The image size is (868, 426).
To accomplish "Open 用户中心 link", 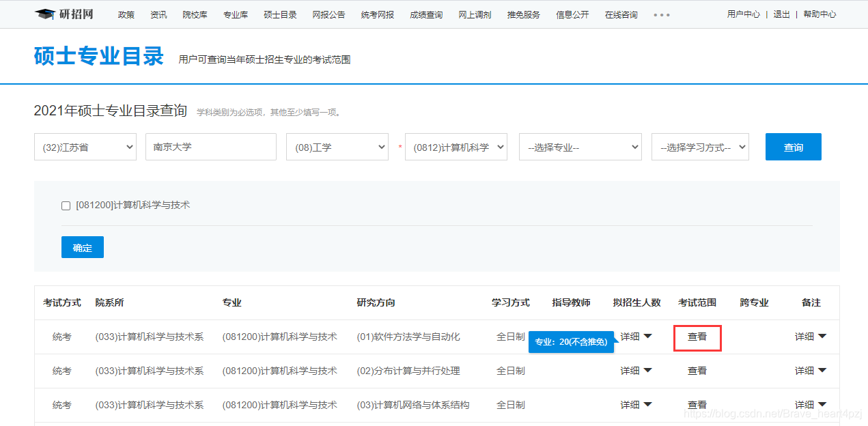I will tap(744, 14).
